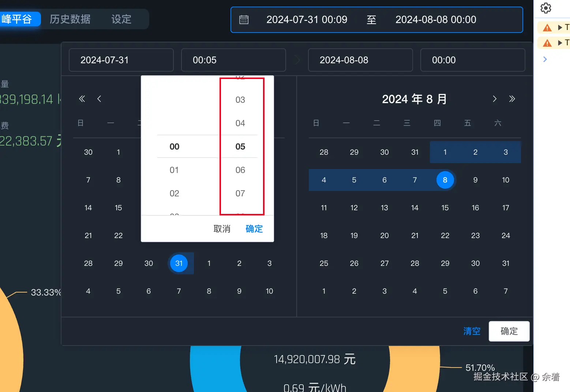
Task: Click blue 确定 in the time picker
Action: tap(254, 229)
